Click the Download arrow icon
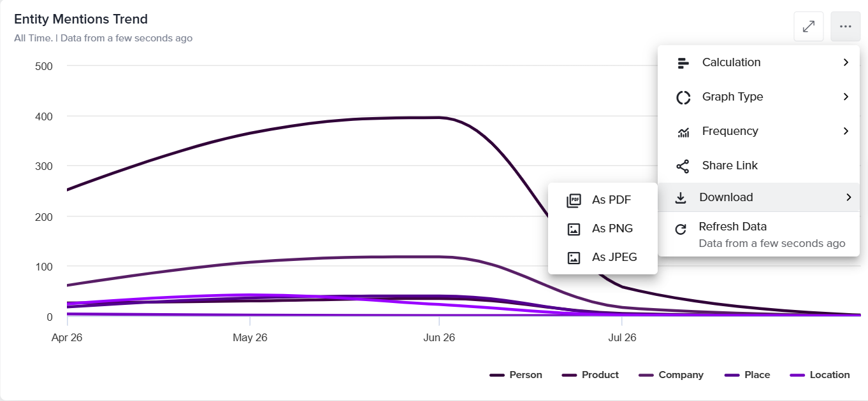 click(681, 198)
